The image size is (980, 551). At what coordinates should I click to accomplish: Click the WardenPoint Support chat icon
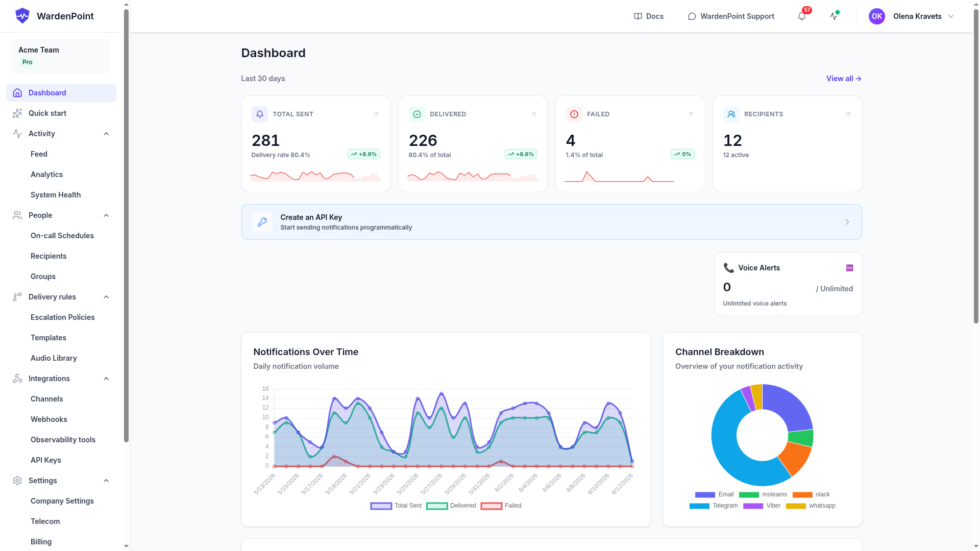[692, 16]
